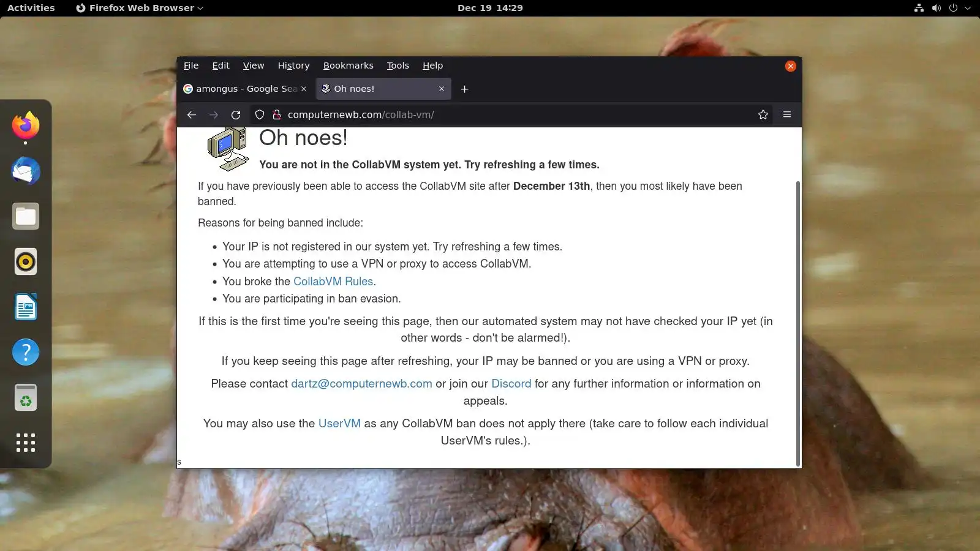Close the 'amongus - Google Search' tab
Image resolution: width=980 pixels, height=551 pixels.
tap(304, 89)
